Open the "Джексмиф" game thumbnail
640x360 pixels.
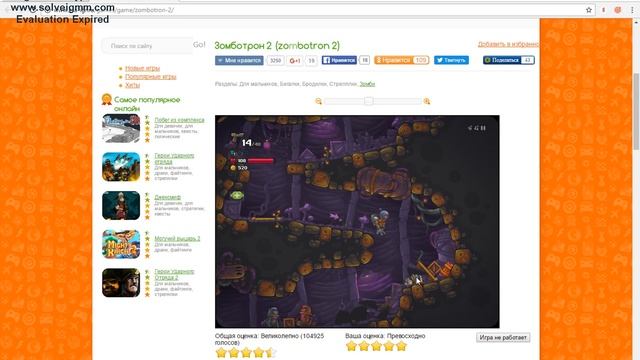click(121, 206)
